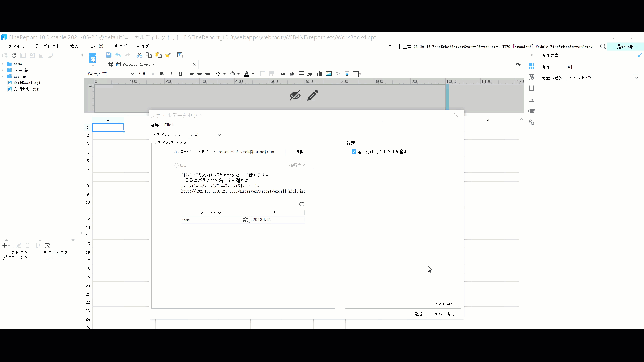Open the font size dropdown in the format bar

click(x=153, y=74)
